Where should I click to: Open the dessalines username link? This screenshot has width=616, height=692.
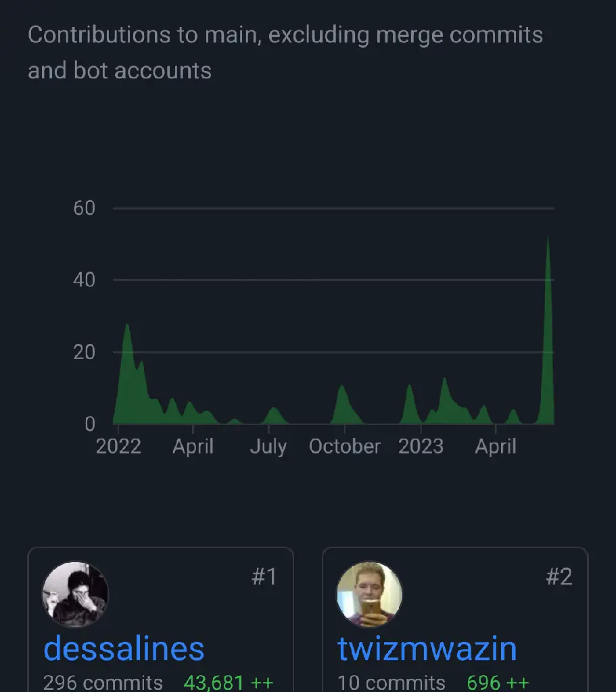[x=124, y=648]
